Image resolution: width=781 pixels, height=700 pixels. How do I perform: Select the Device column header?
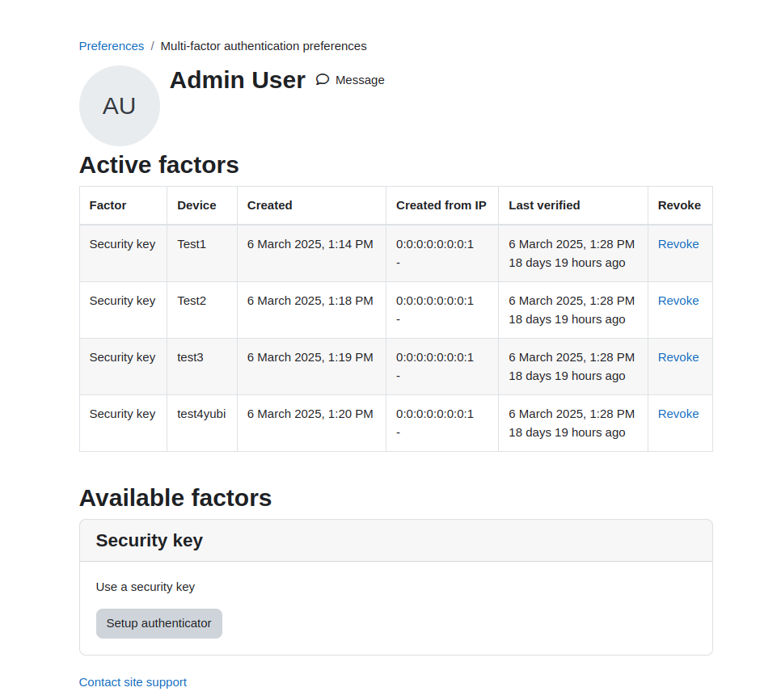click(x=196, y=205)
